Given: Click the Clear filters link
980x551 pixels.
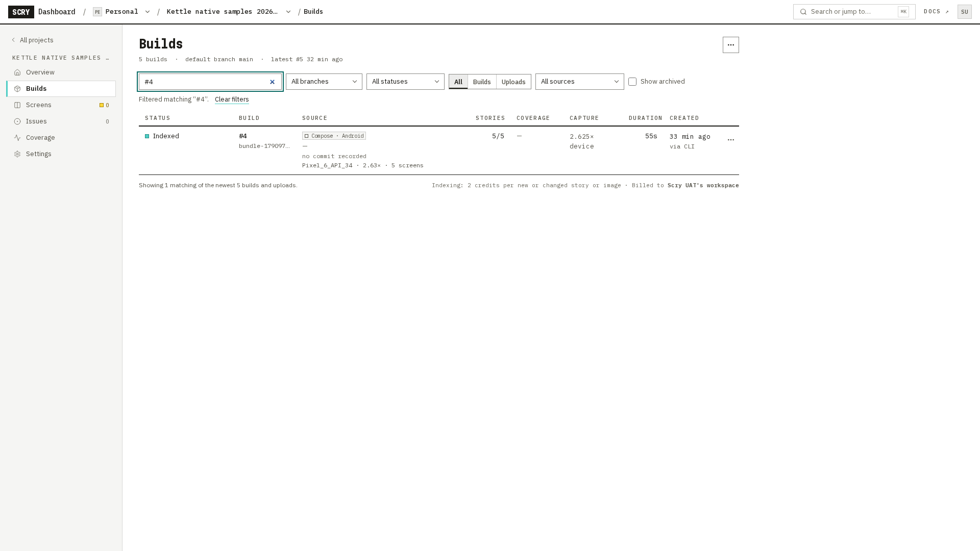Looking at the screenshot, I should tap(232, 99).
